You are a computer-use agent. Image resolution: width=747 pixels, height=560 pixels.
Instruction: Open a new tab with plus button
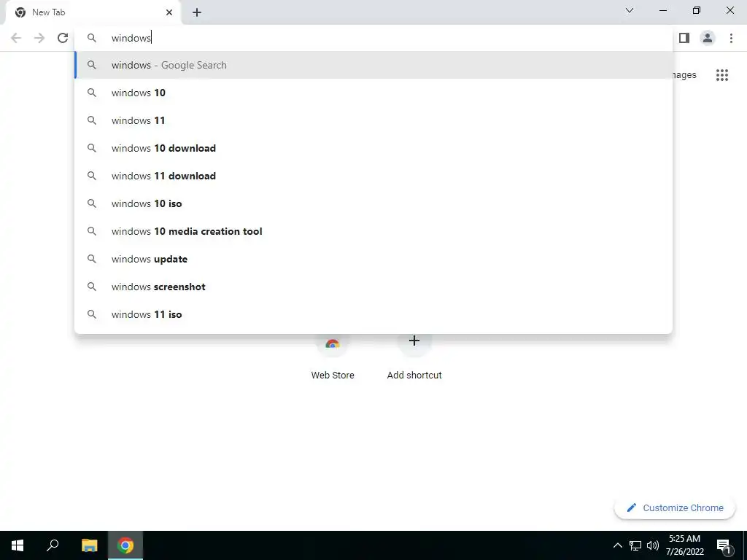coord(197,12)
